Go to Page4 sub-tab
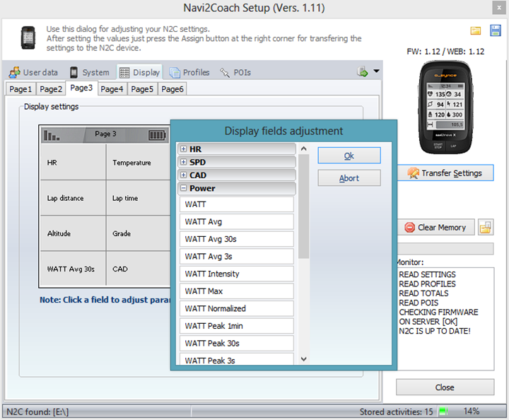The width and height of the screenshot is (509, 420). click(112, 89)
